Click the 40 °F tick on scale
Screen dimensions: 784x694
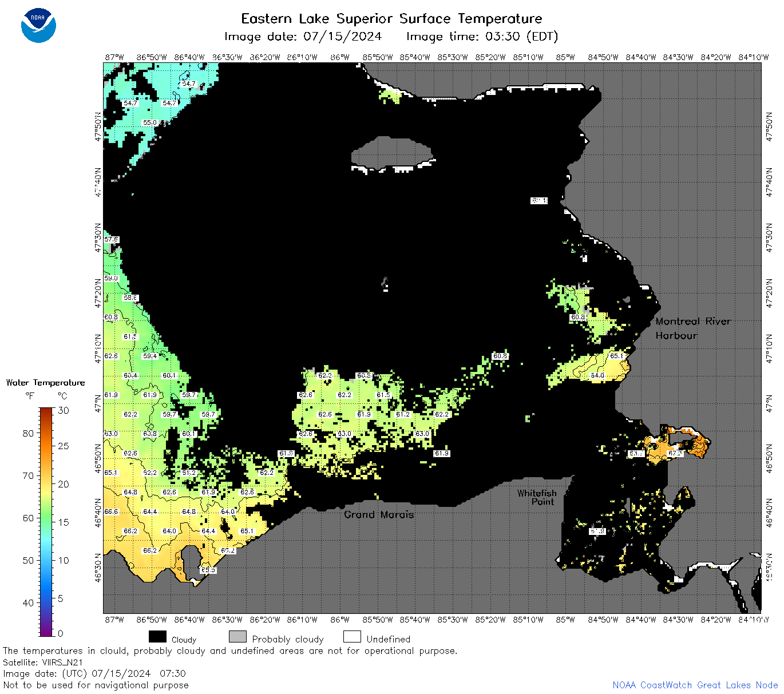pyautogui.click(x=28, y=602)
